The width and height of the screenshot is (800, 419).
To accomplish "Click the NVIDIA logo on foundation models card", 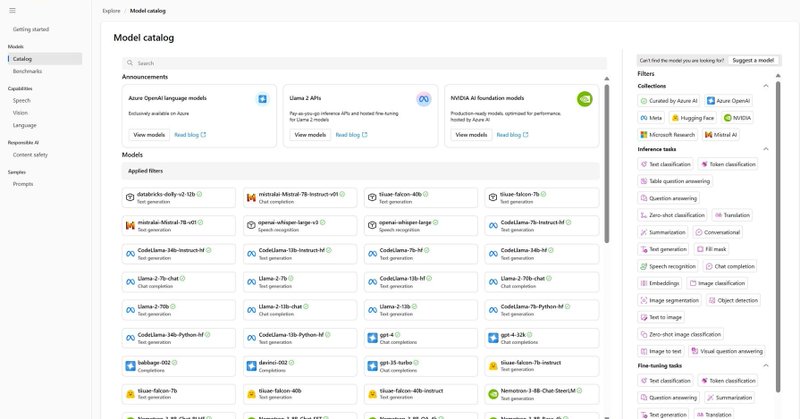I will coord(585,99).
